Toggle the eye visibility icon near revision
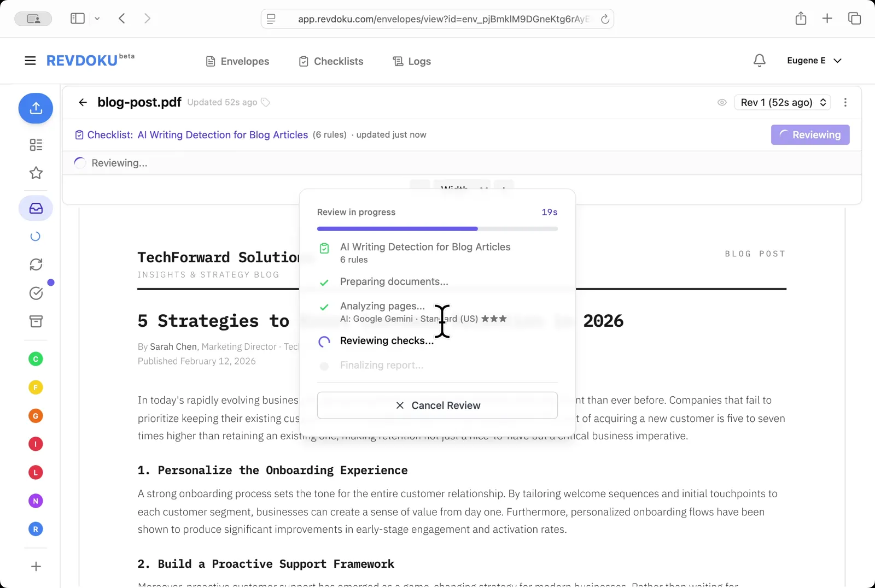 pyautogui.click(x=722, y=103)
